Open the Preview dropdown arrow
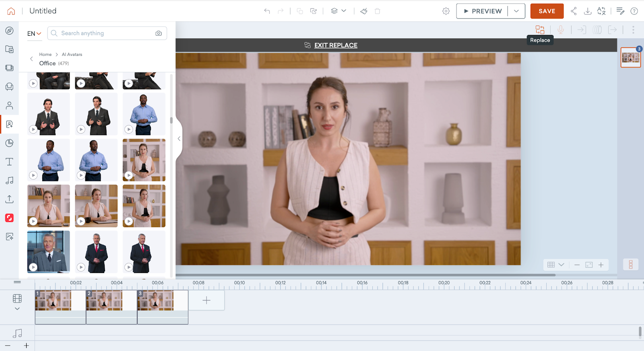The image size is (644, 351). coord(516,11)
